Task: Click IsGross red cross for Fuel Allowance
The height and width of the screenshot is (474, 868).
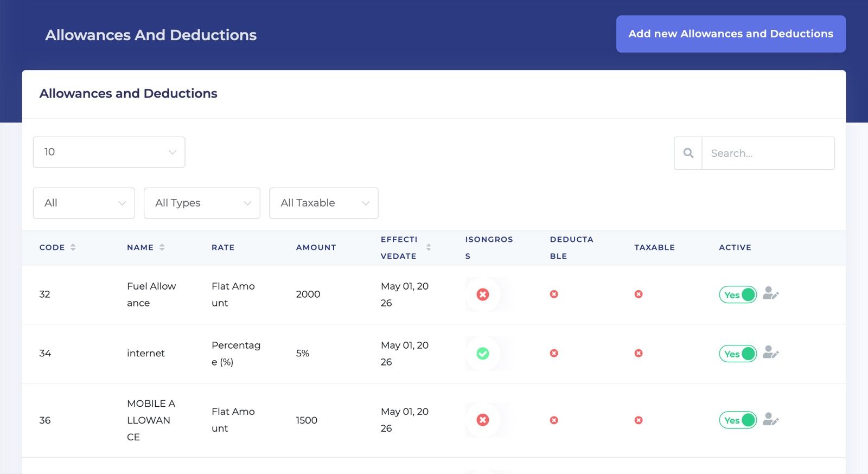Action: point(482,294)
